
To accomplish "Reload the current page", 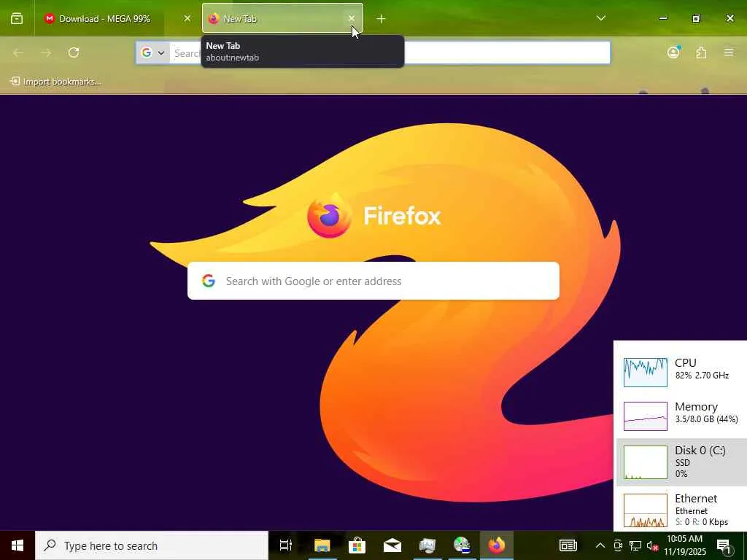I will click(x=74, y=52).
